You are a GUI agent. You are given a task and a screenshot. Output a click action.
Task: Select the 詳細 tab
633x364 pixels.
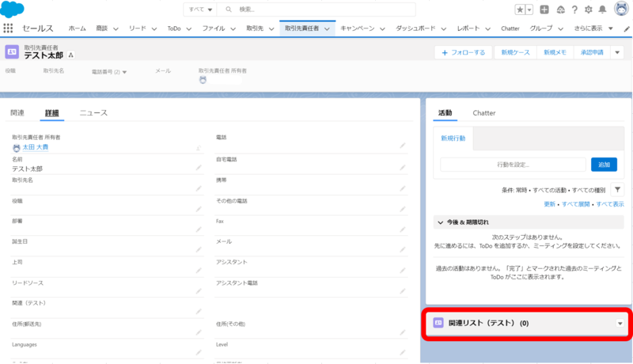point(51,113)
